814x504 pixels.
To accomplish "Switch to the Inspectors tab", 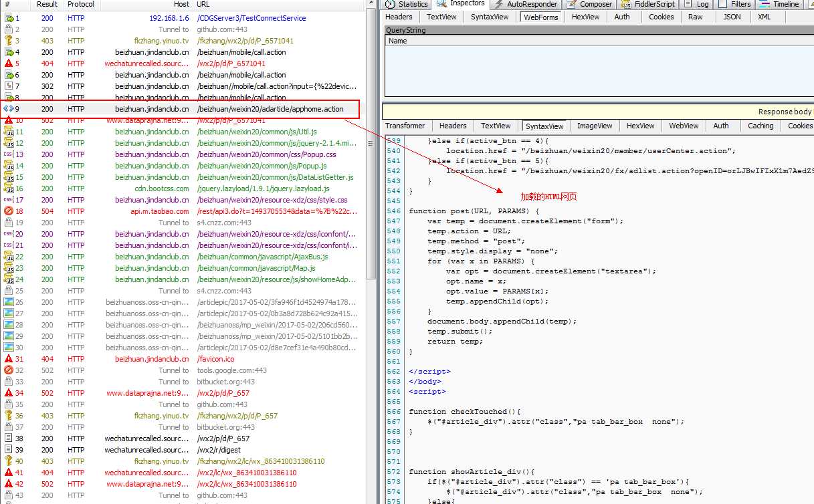I will coord(462,4).
